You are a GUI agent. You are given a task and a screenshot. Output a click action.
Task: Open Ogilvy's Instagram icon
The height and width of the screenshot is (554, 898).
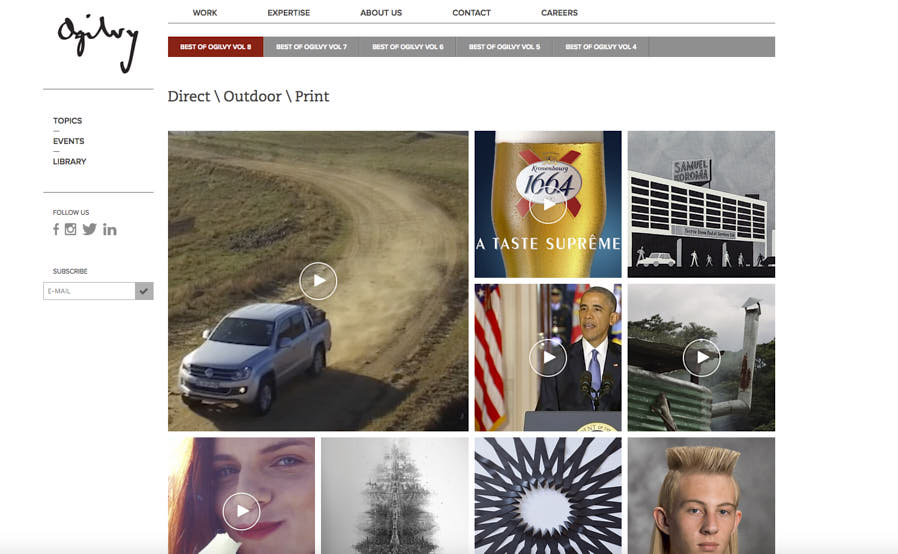(70, 229)
